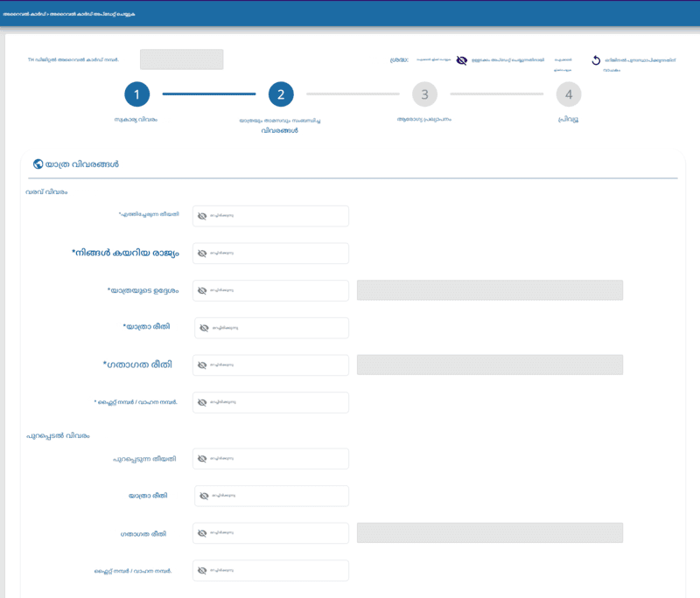Click the reset arrow icon at top right

click(596, 60)
